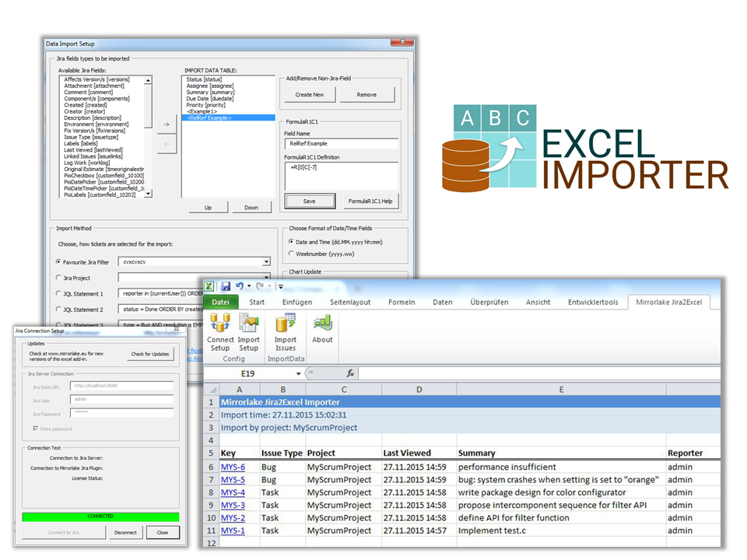Viewport: 747px width, 560px height.
Task: Open the MYS-3 issue link
Action: point(233,506)
